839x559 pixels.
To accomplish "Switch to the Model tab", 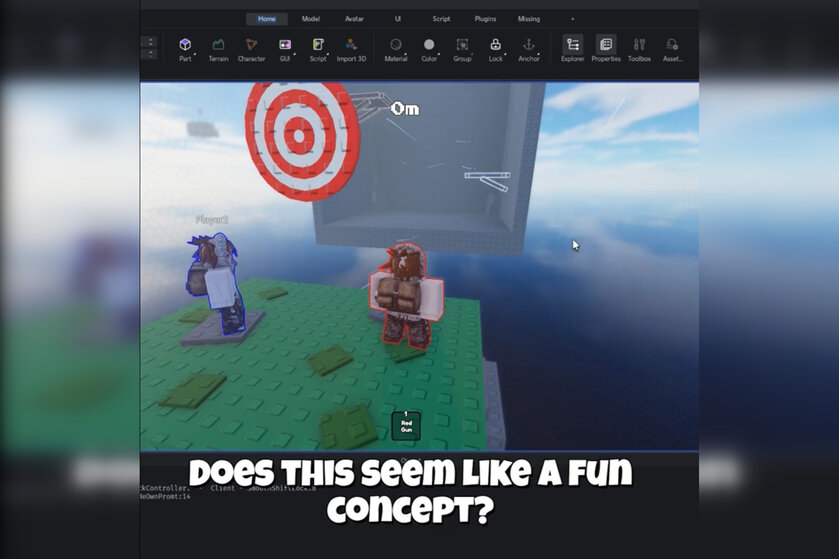I will [x=310, y=19].
